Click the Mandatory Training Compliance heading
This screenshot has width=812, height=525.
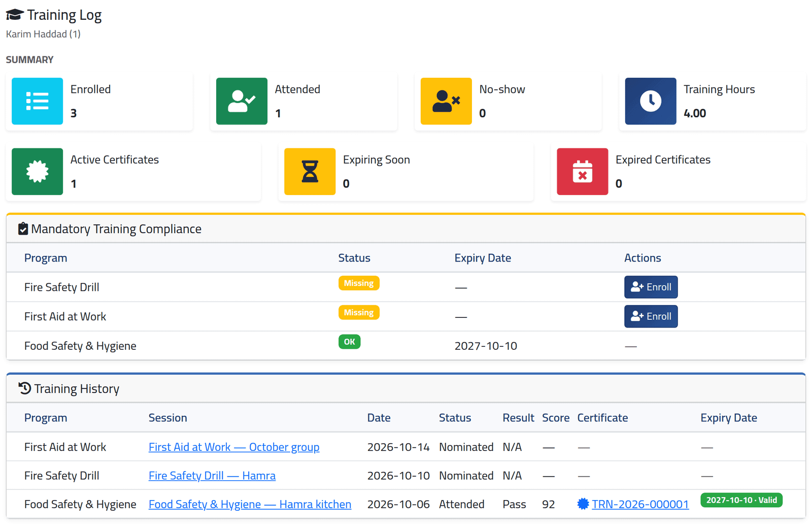click(x=116, y=229)
